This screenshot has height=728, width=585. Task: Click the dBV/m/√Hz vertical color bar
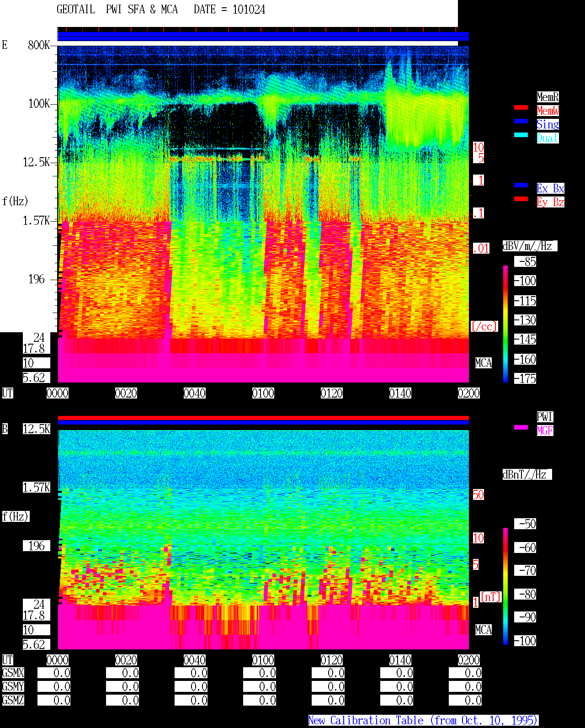(505, 324)
